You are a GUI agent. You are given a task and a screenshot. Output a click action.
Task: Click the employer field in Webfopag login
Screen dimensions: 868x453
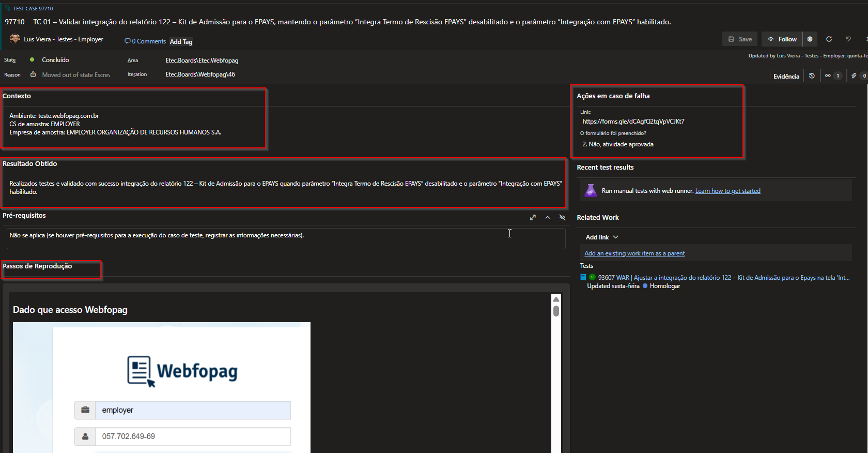tap(193, 410)
